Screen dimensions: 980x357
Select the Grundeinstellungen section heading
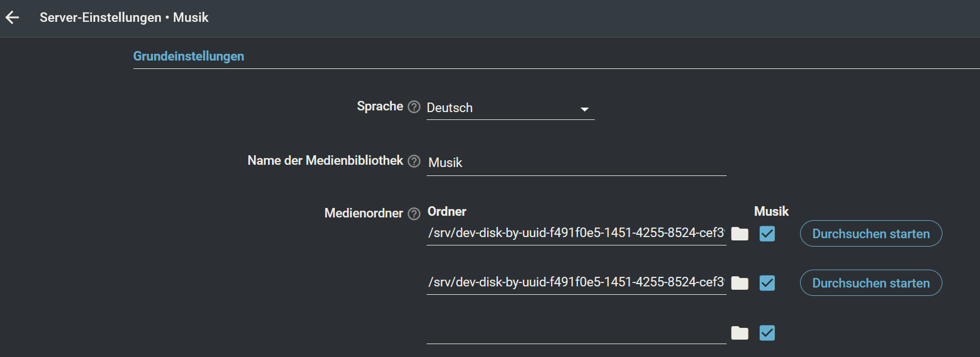[188, 56]
